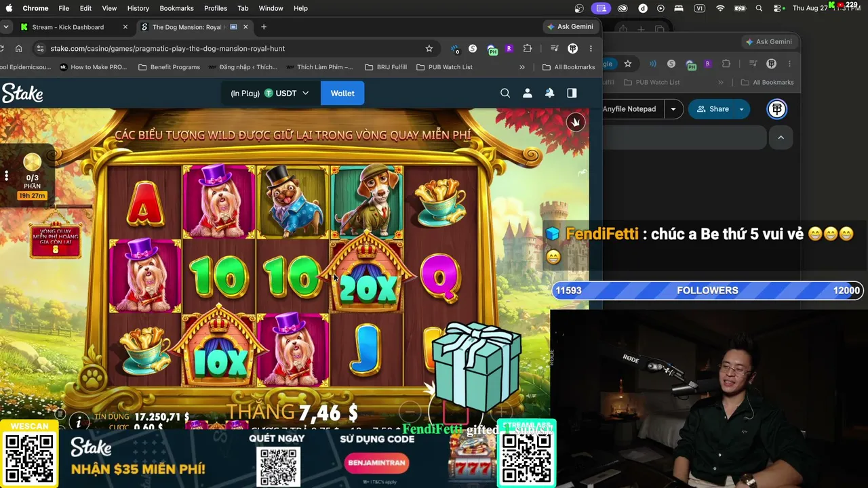Click Ask Gemini in the front Chrome window
Viewport: 868px width, 488px height.
coord(570,26)
